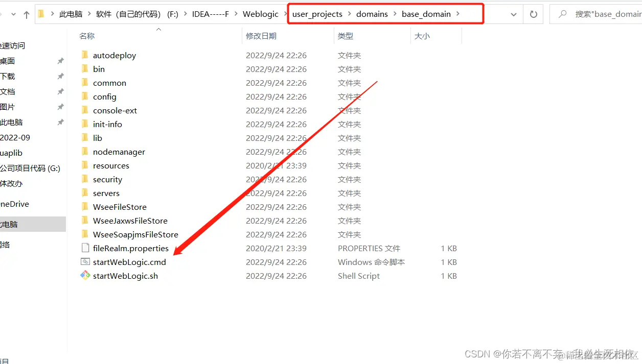Expand chevron after Weblogic in path
The image size is (642, 364).
(x=286, y=14)
